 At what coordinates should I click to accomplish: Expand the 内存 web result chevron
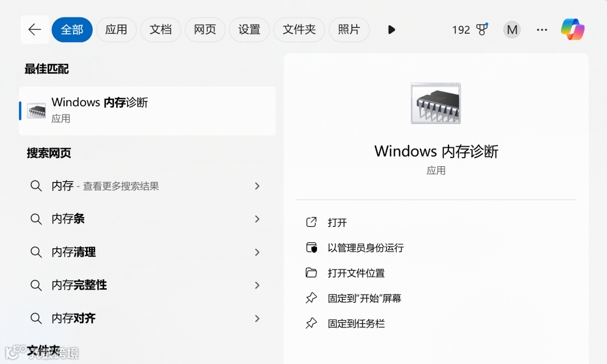point(257,186)
